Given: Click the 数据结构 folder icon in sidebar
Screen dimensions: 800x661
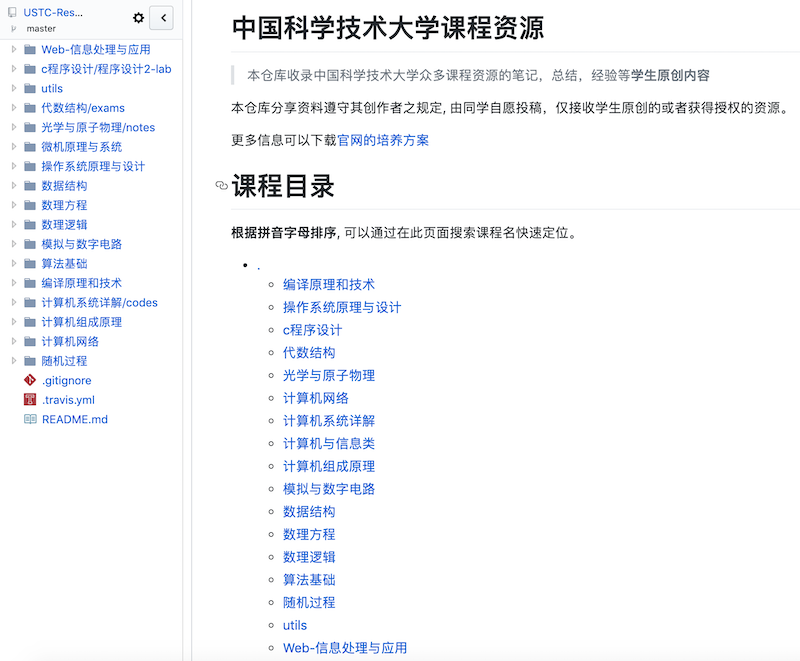Looking at the screenshot, I should point(29,186).
